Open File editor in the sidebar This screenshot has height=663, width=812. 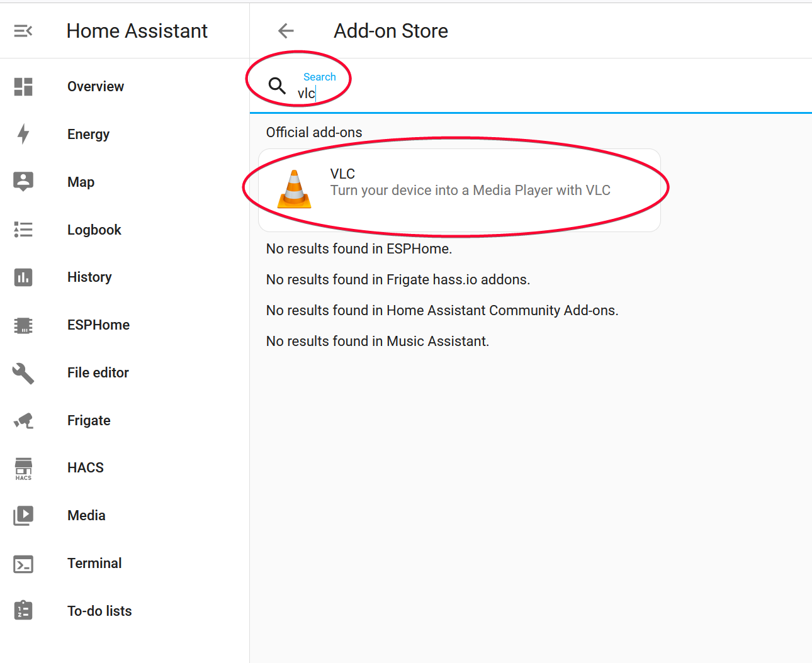pos(125,373)
